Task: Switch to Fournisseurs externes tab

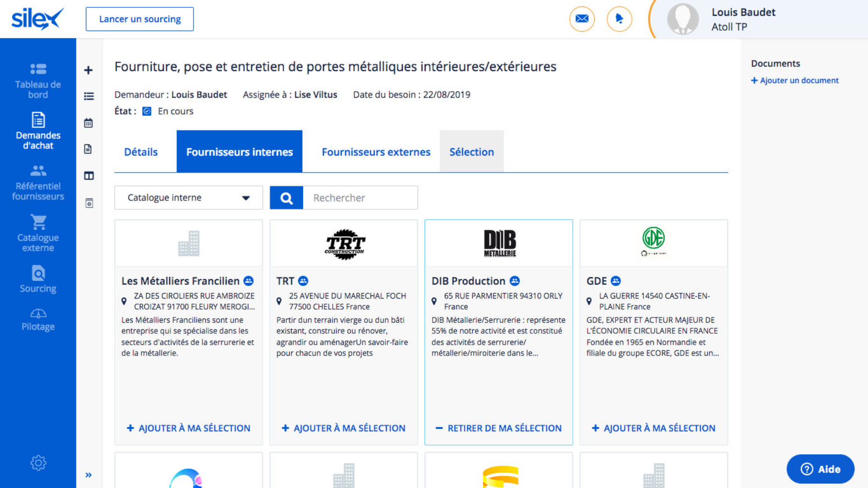Action: point(376,152)
